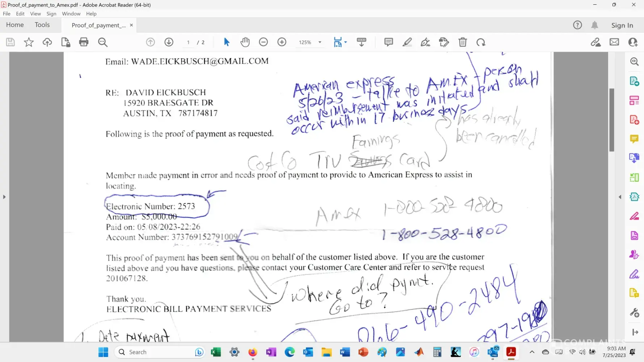The width and height of the screenshot is (644, 362).
Task: Select the Highlight text pen tool
Action: pyautogui.click(x=407, y=42)
